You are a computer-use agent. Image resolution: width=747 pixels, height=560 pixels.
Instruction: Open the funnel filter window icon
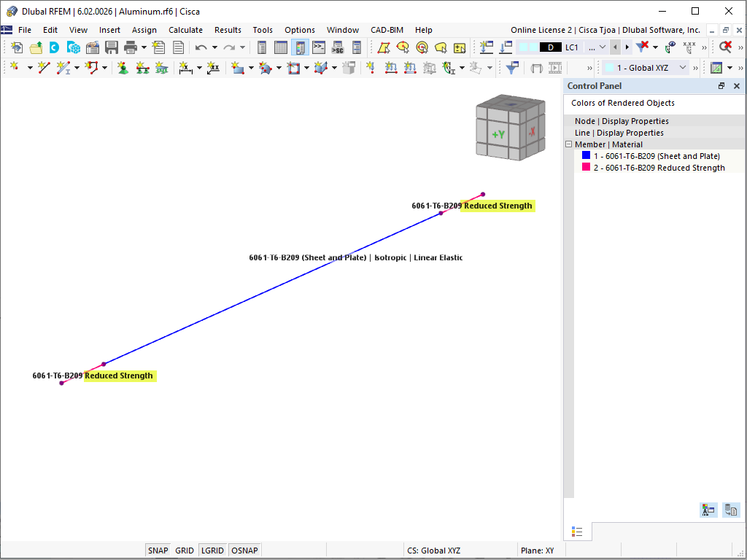point(512,68)
